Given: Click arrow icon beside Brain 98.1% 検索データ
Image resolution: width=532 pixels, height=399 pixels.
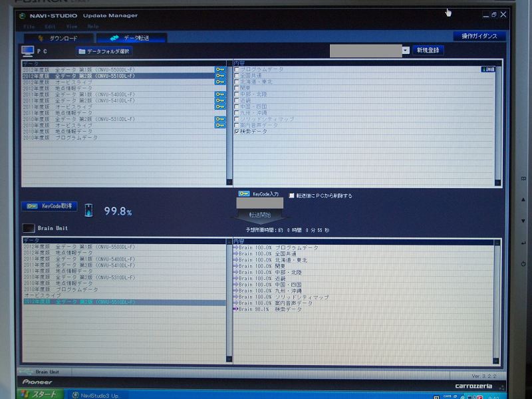Looking at the screenshot, I should [x=236, y=309].
